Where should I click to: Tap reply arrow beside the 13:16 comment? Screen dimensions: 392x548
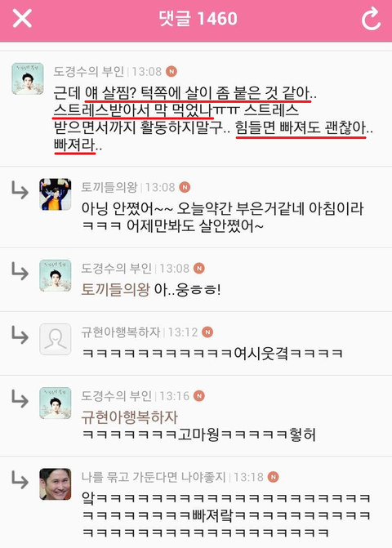coord(20,399)
